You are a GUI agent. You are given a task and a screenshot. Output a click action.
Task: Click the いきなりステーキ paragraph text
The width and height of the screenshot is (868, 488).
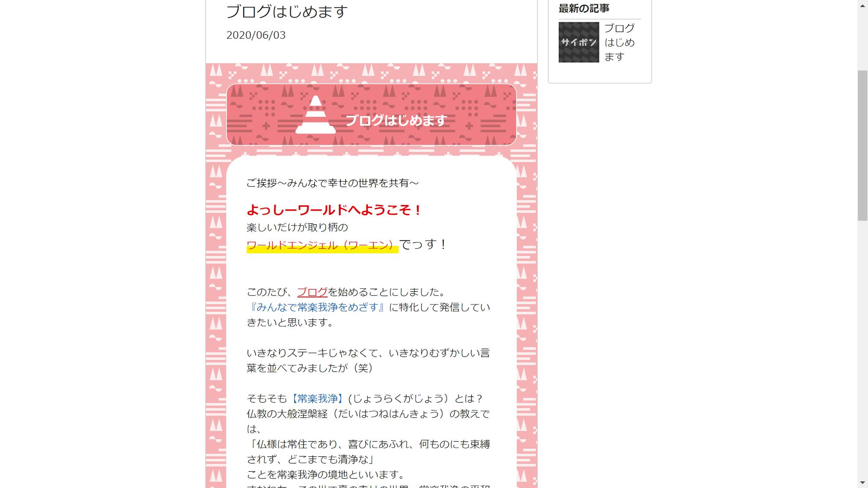368,361
